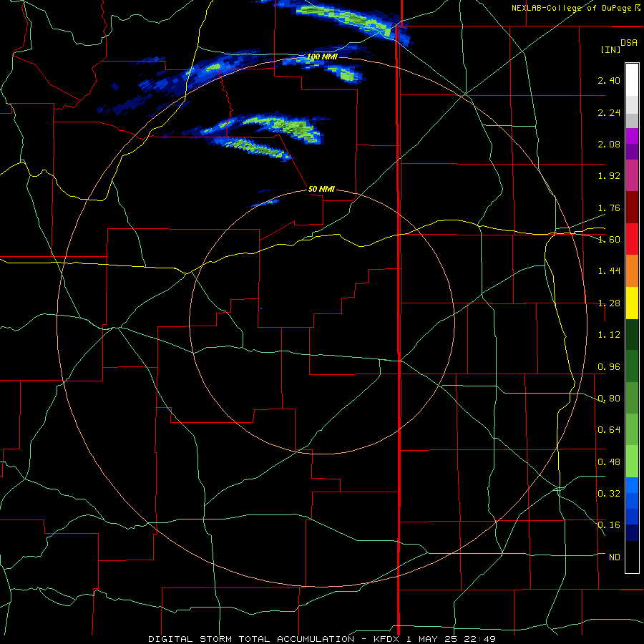
Task: Click the NEXLAB-College of DuPage label
Action: [575, 8]
